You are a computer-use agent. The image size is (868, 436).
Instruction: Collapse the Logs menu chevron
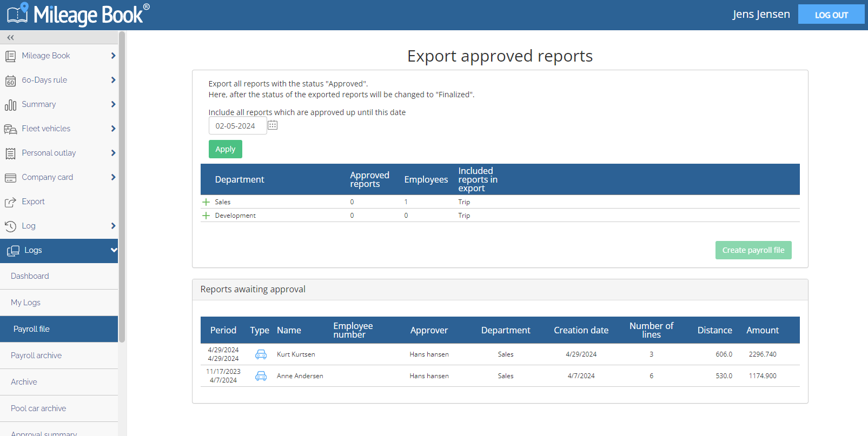point(114,250)
